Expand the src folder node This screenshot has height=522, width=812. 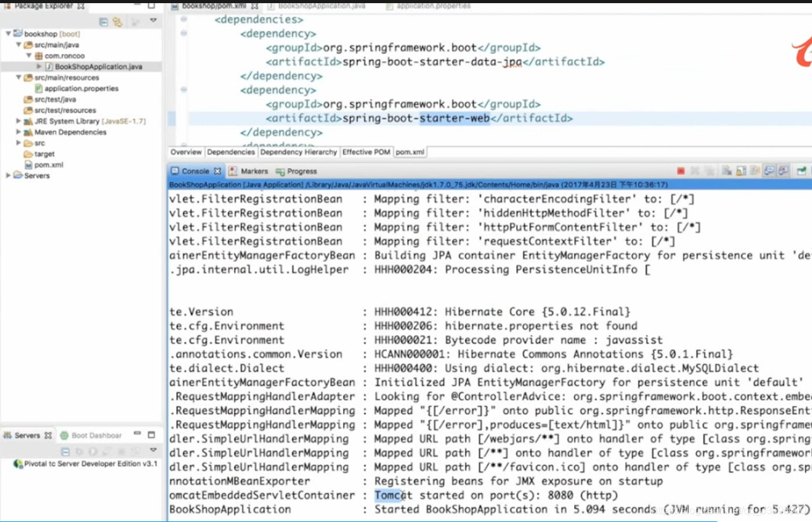(18, 143)
